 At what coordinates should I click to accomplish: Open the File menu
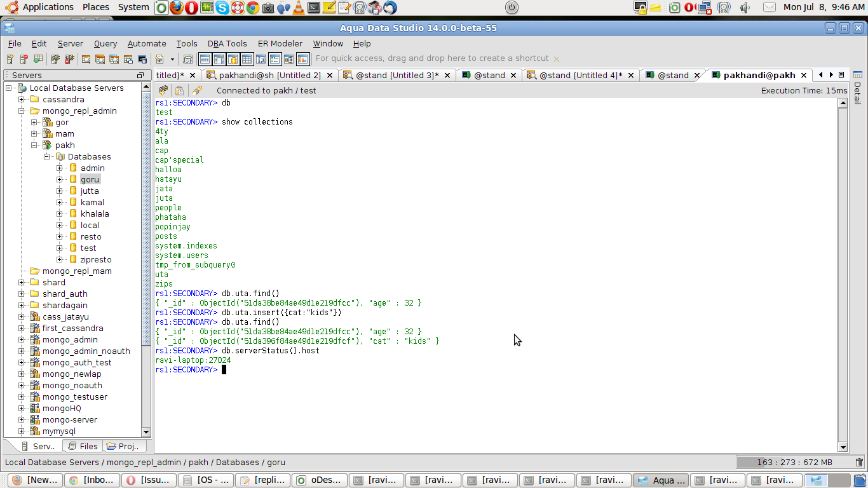pyautogui.click(x=15, y=43)
